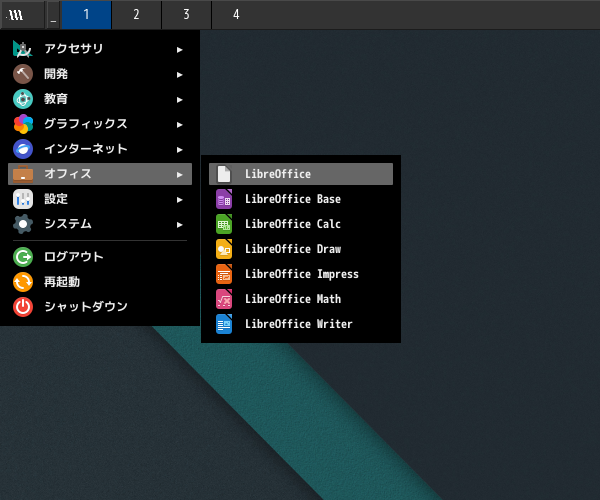This screenshot has width=600, height=500.
Task: Expand the システム submenu arrow
Action: click(x=179, y=225)
